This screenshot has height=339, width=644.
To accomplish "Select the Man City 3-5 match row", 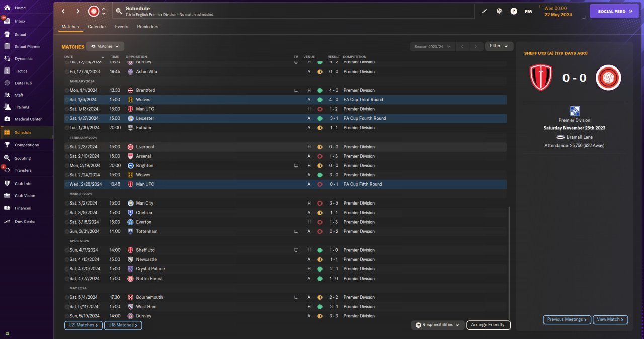I will click(x=285, y=203).
